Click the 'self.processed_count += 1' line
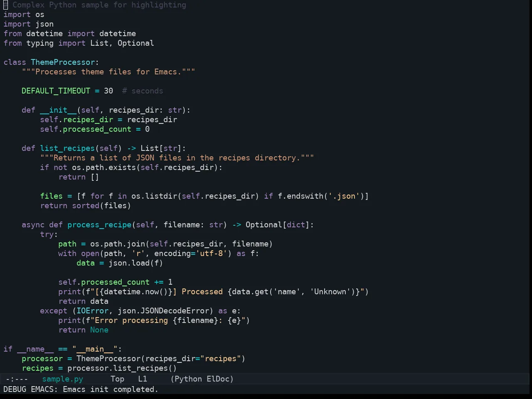Screen dimensions: 532x399 click(x=115, y=282)
